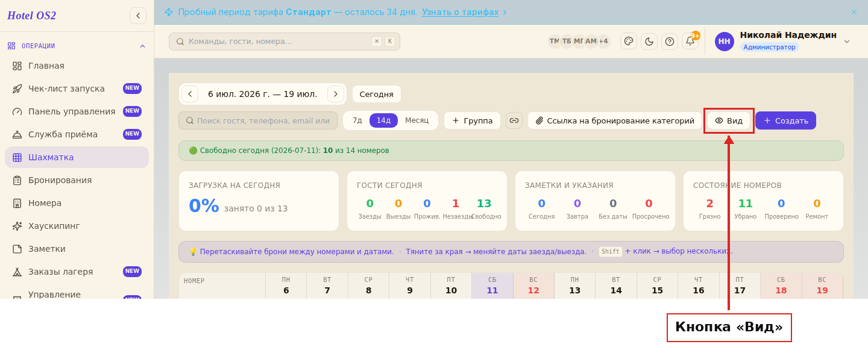Open the notifications bell
The height and width of the screenshot is (356, 868).
click(690, 41)
